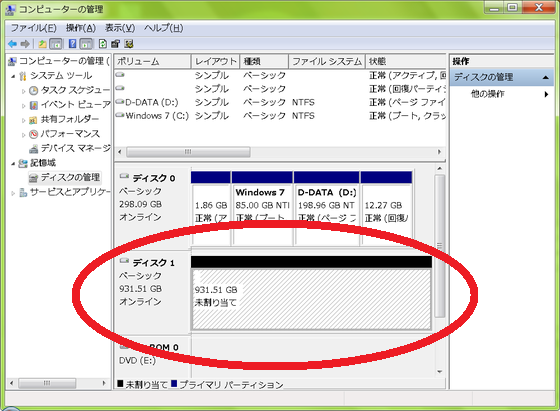Click the Back arrow toolbar icon
Image resolution: width=560 pixels, height=411 pixels.
pos(12,44)
